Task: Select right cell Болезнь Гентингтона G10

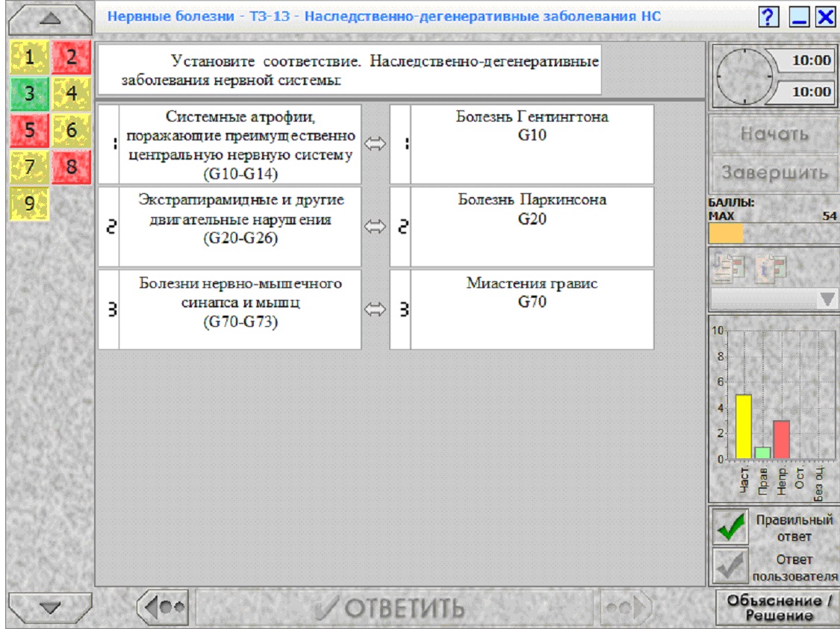Action: [x=532, y=145]
